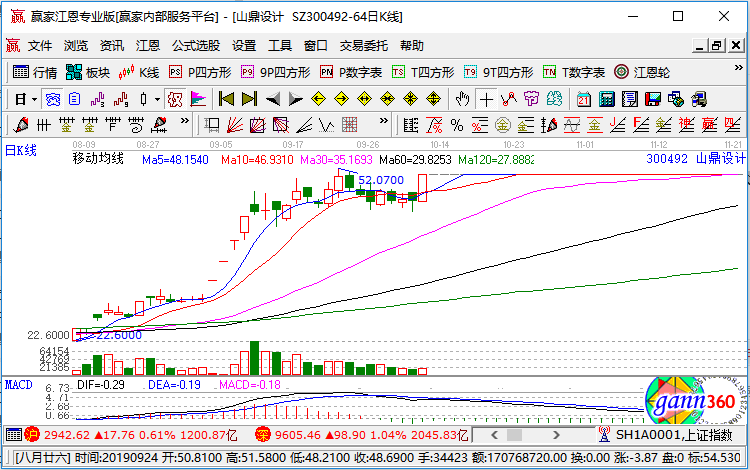Image resolution: width=750 pixels, height=470 pixels.
Task: Select the dotted V wave line tool
Action: point(327,125)
